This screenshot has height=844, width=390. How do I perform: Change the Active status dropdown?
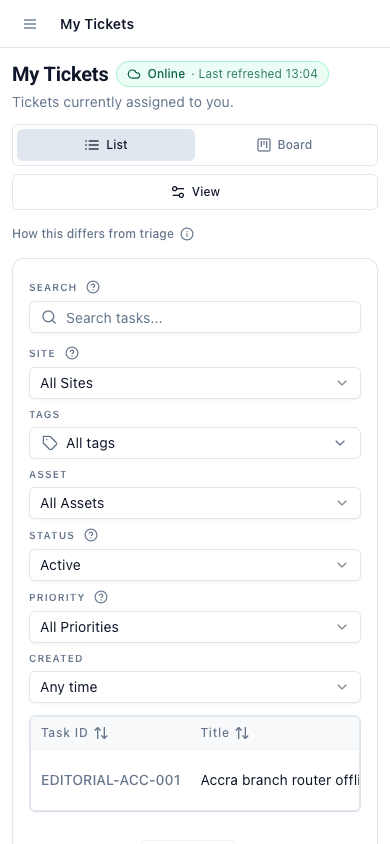click(195, 565)
